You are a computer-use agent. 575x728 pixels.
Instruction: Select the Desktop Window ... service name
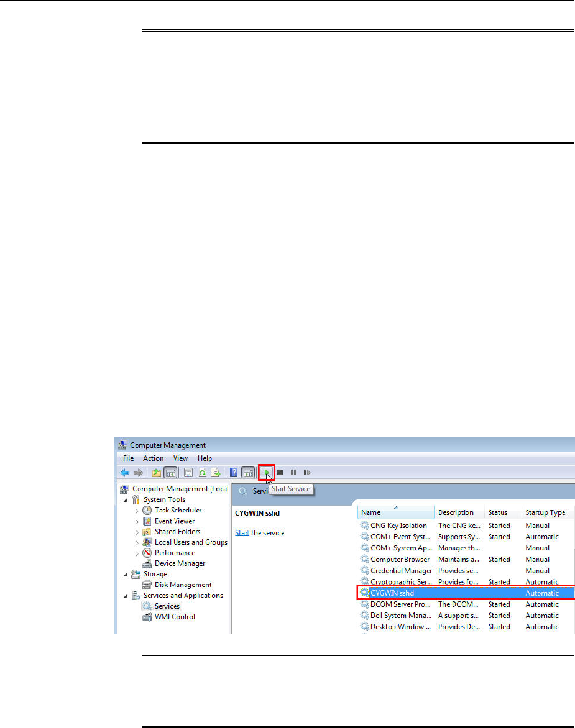[x=400, y=627]
